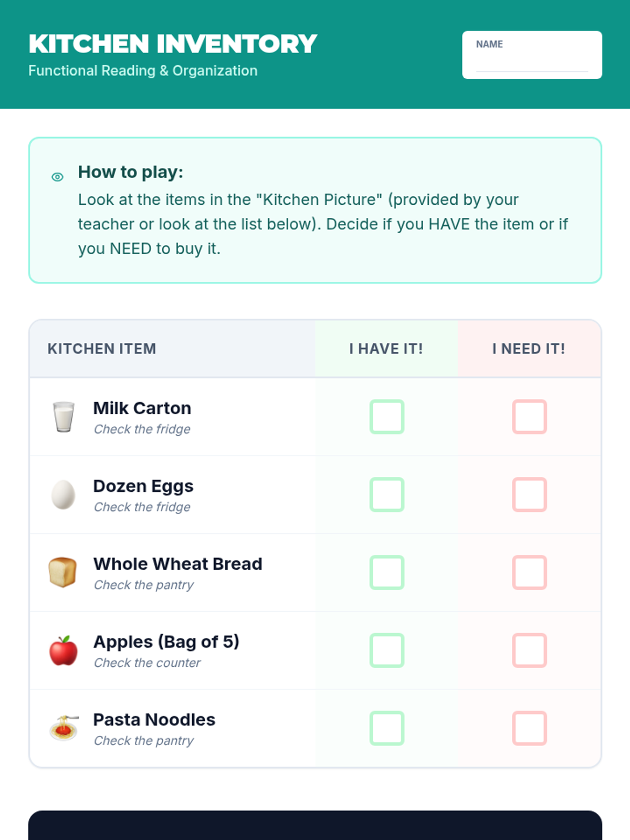The width and height of the screenshot is (630, 840).
Task: Click the red apple icon
Action: pyautogui.click(x=64, y=650)
